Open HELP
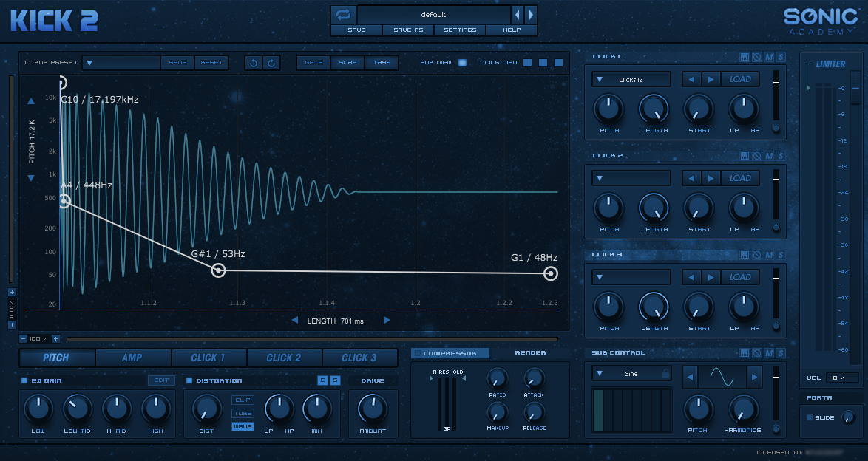Image resolution: width=868 pixels, height=461 pixels. pos(512,30)
